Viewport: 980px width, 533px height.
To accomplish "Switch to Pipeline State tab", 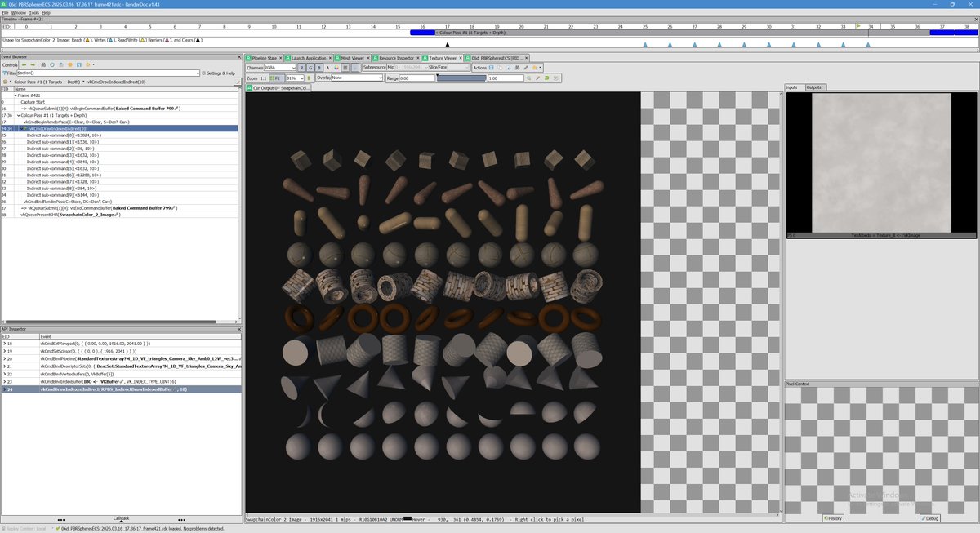I will pos(264,58).
